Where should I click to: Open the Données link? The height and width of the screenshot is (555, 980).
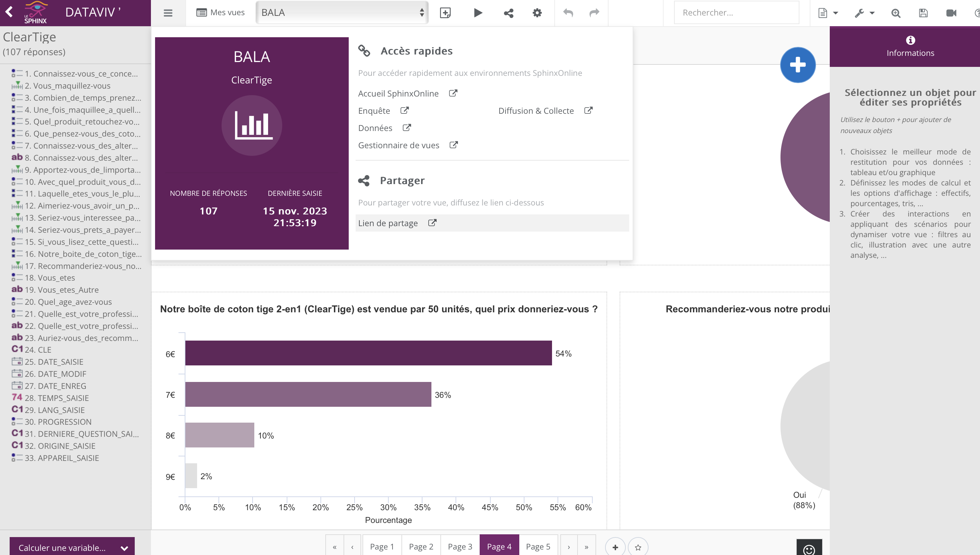(x=384, y=128)
